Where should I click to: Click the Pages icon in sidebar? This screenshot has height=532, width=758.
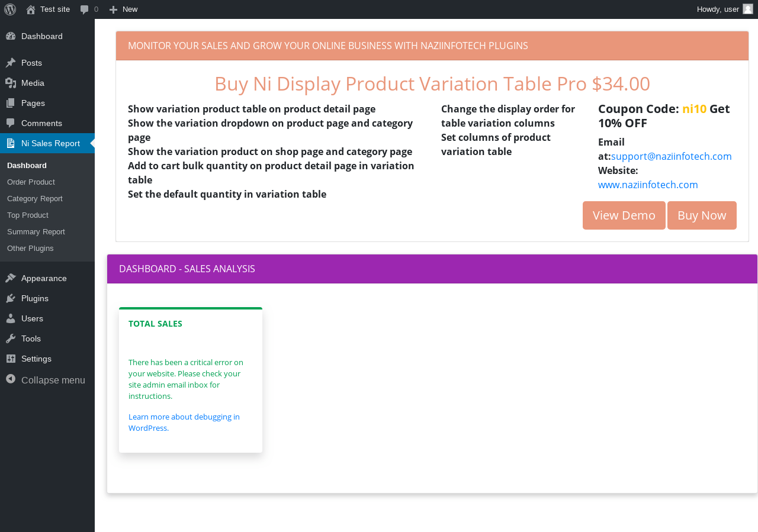click(x=11, y=103)
